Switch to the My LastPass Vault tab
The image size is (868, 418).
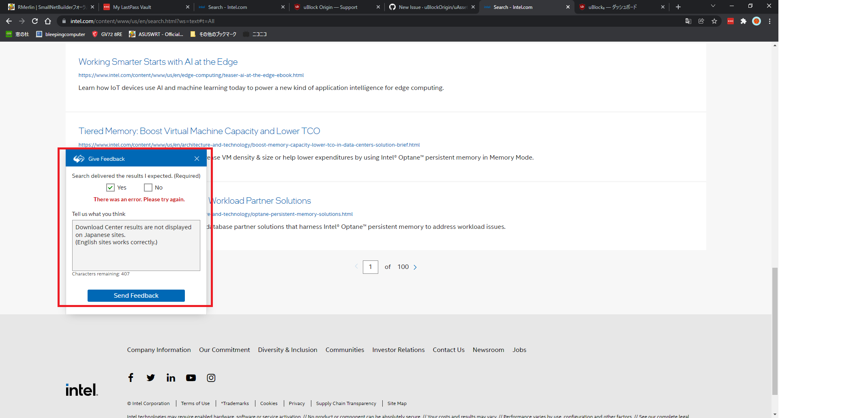click(142, 7)
